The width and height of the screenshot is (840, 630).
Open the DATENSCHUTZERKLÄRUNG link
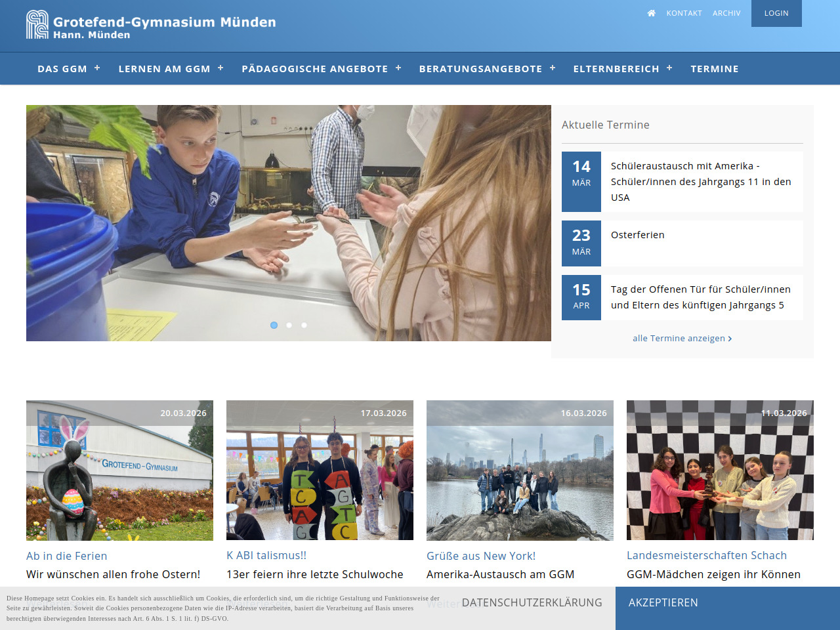pyautogui.click(x=532, y=602)
